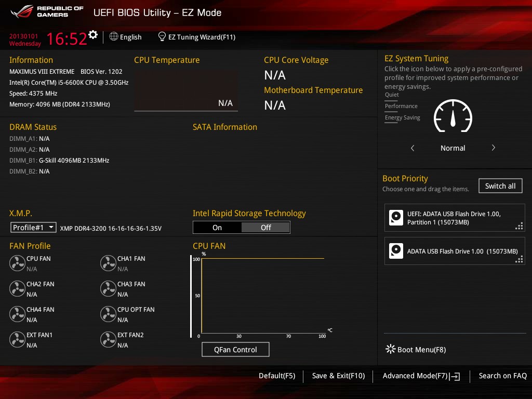
Task: Go to next EZ tuning profile arrow
Action: coord(494,148)
